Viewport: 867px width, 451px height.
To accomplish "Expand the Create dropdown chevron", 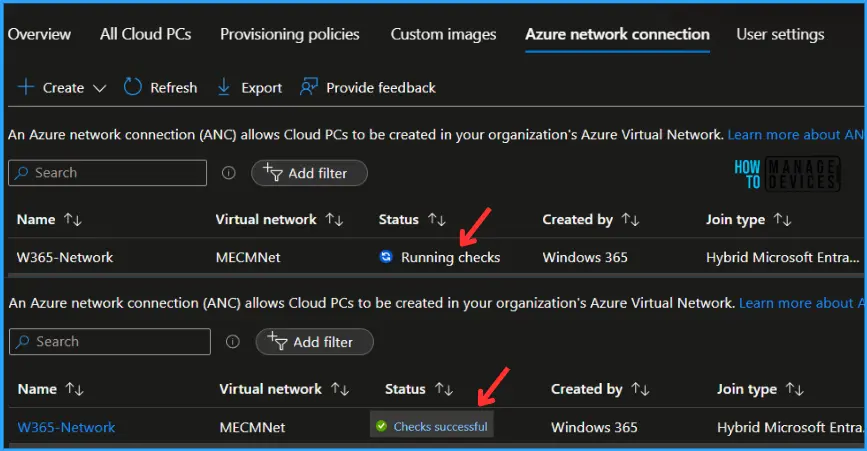I will (100, 88).
